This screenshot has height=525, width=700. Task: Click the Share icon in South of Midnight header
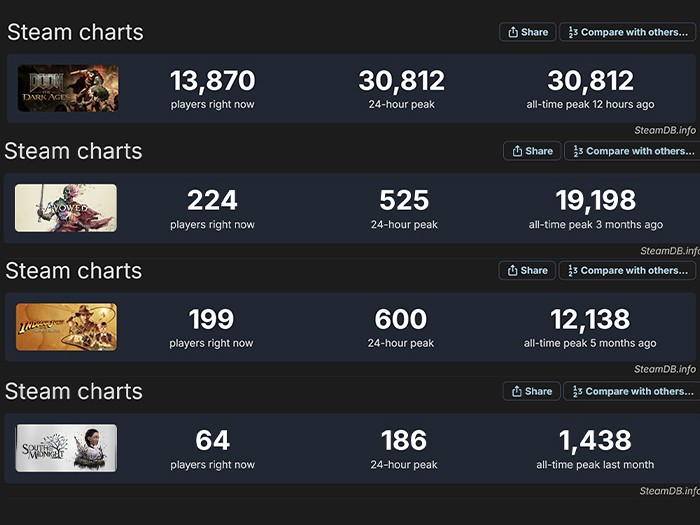(517, 392)
